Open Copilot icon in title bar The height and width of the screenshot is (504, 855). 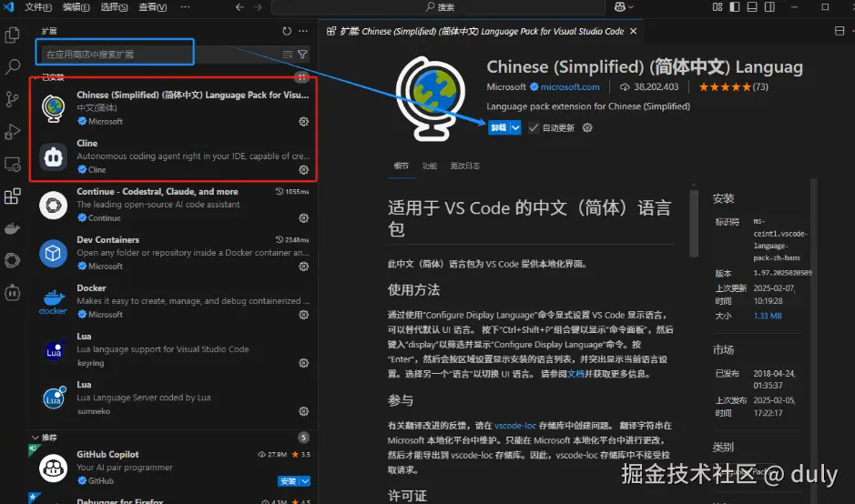click(x=620, y=7)
